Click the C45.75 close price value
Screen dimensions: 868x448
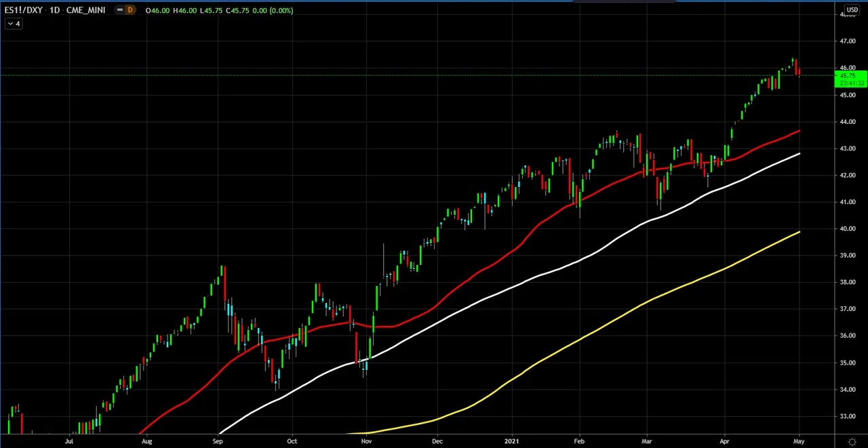[x=237, y=10]
